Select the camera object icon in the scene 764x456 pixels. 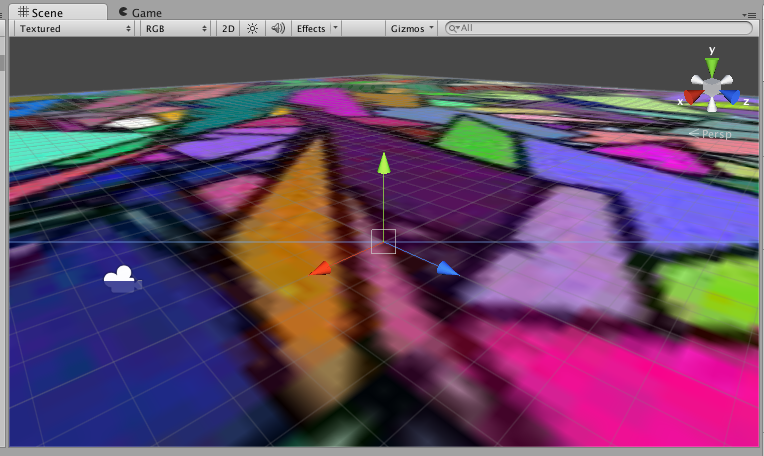[122, 279]
